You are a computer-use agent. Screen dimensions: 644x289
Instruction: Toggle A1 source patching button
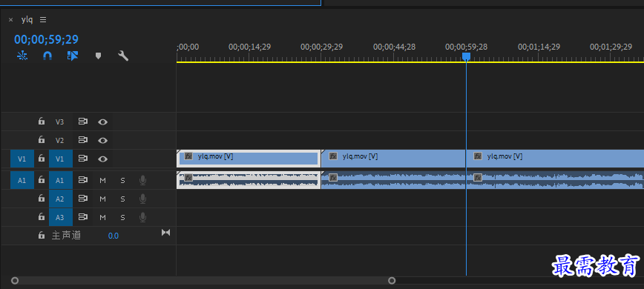(22, 180)
